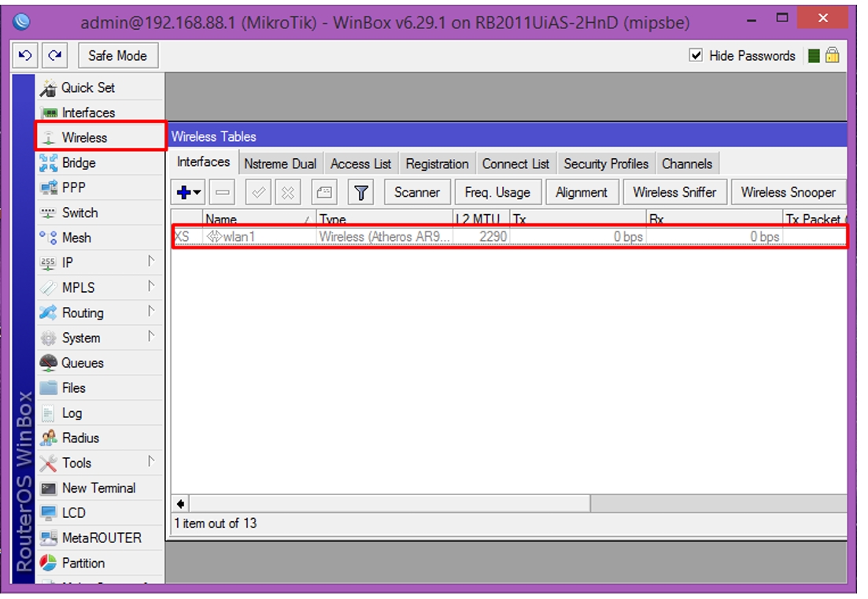This screenshot has height=599, width=868.
Task: Click the filter funnel icon
Action: tap(361, 193)
